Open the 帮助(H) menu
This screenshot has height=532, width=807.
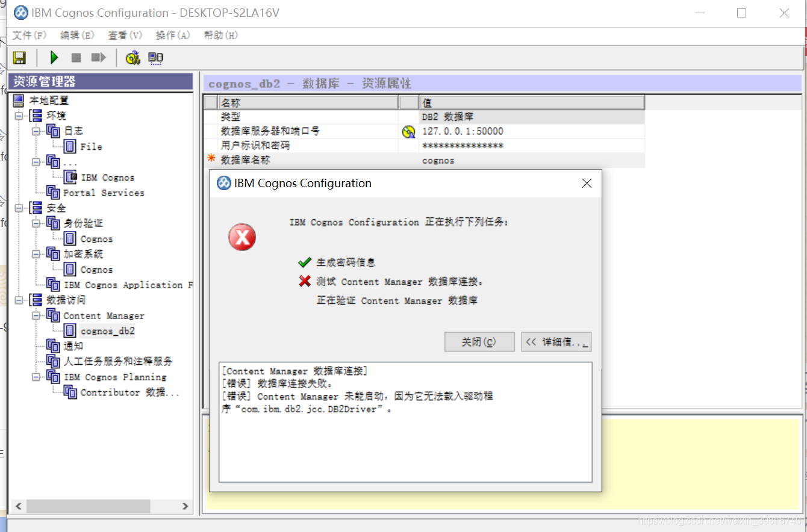tap(221, 36)
